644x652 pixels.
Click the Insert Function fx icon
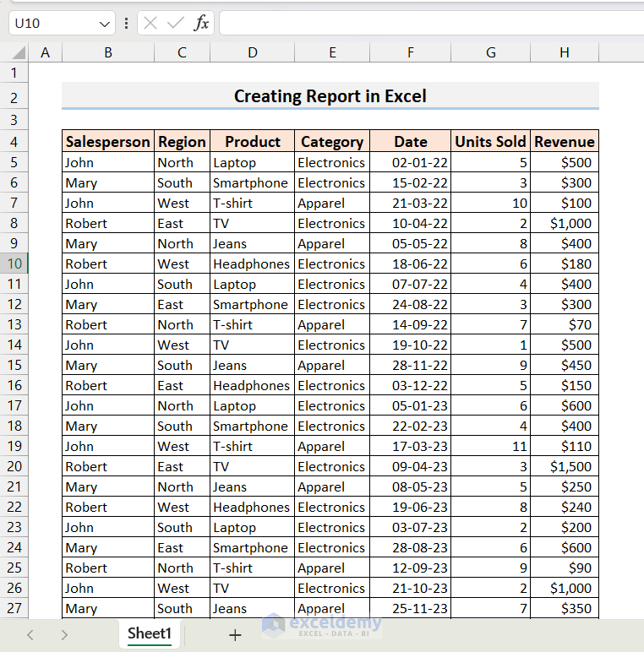(x=201, y=24)
